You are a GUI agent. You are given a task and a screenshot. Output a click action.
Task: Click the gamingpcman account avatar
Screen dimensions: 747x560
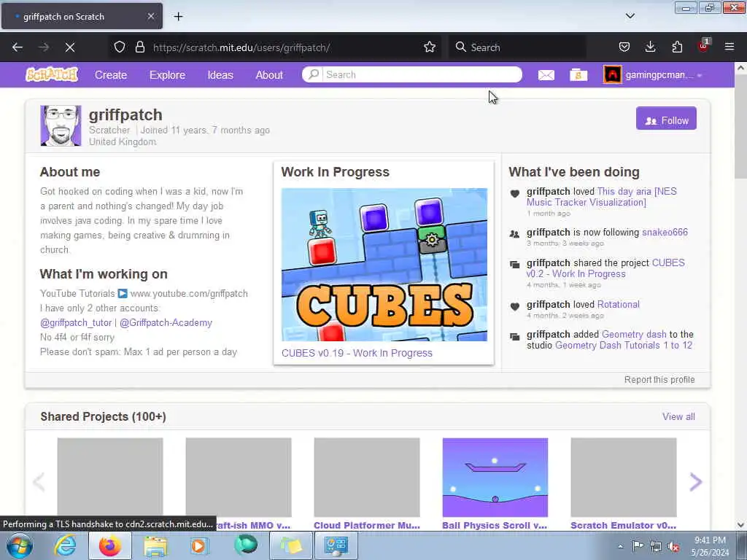(612, 75)
